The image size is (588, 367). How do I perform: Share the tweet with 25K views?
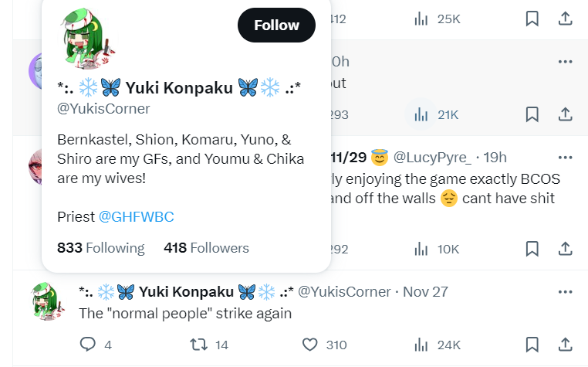[565, 19]
